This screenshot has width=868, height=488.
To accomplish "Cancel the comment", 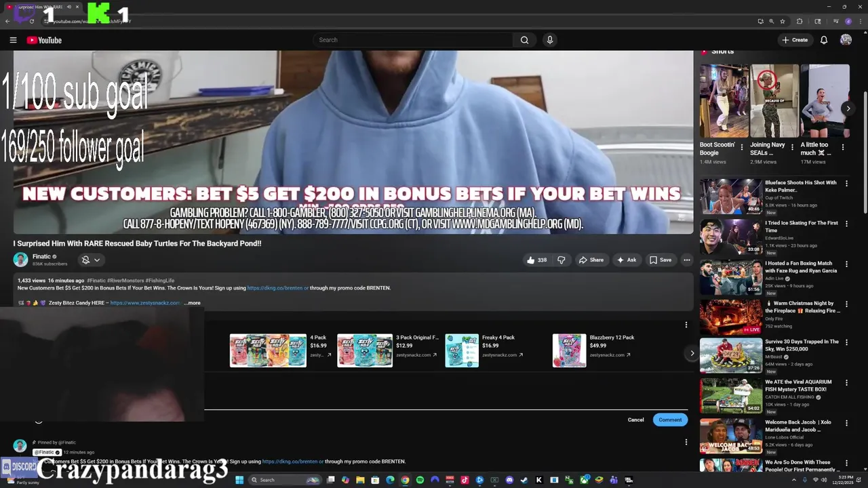I will pos(635,420).
